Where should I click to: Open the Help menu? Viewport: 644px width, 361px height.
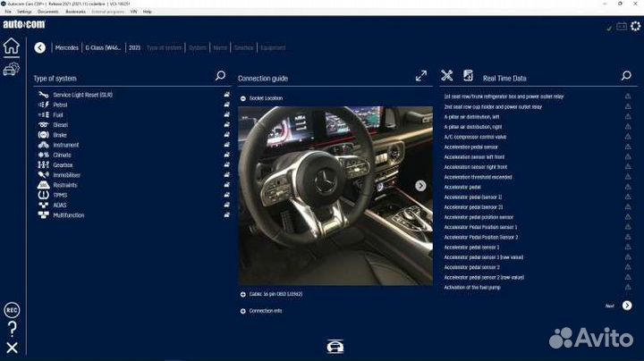(148, 12)
